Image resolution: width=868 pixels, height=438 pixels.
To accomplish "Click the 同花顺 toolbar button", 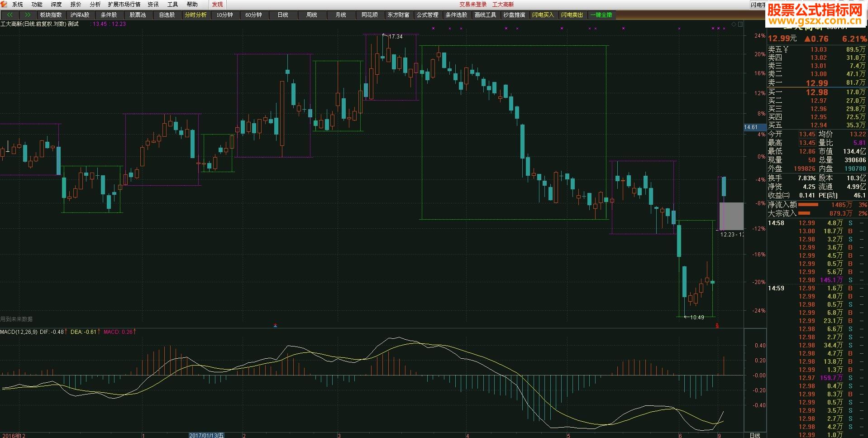I will [370, 15].
